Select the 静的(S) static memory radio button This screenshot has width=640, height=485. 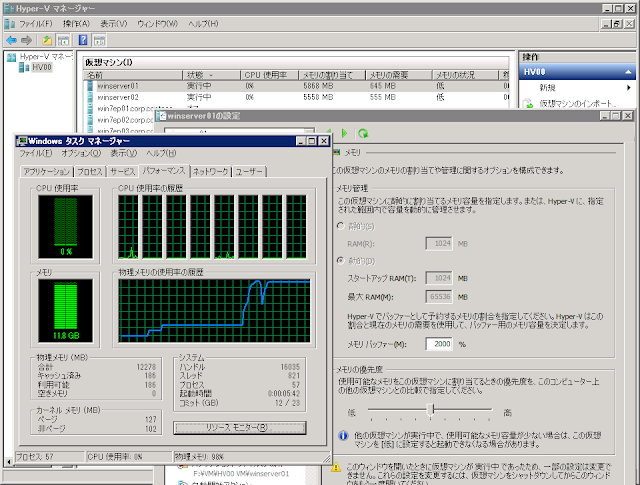(x=341, y=226)
